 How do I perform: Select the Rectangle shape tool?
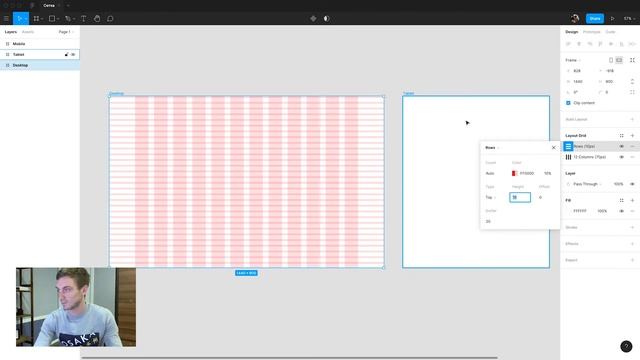click(x=52, y=18)
